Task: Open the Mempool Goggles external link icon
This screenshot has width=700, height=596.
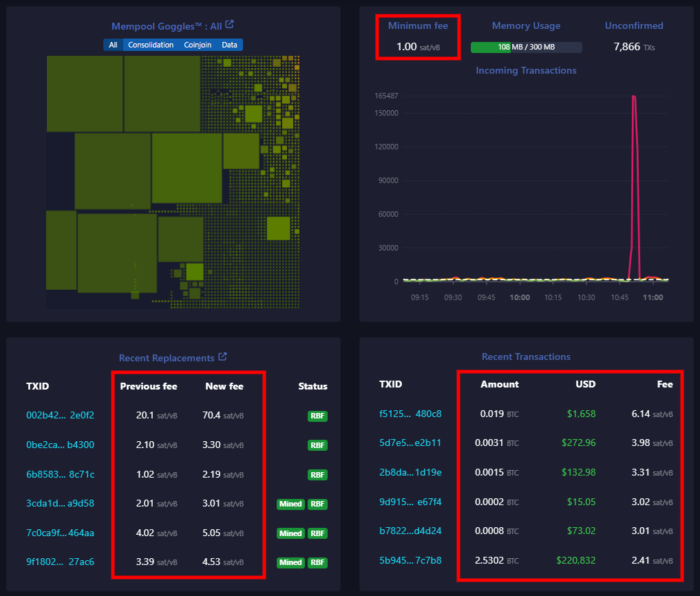Action: point(230,25)
